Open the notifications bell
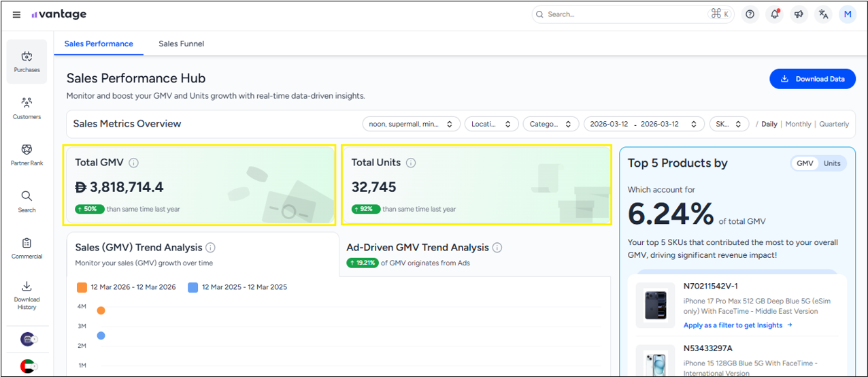The width and height of the screenshot is (868, 377). coord(774,14)
